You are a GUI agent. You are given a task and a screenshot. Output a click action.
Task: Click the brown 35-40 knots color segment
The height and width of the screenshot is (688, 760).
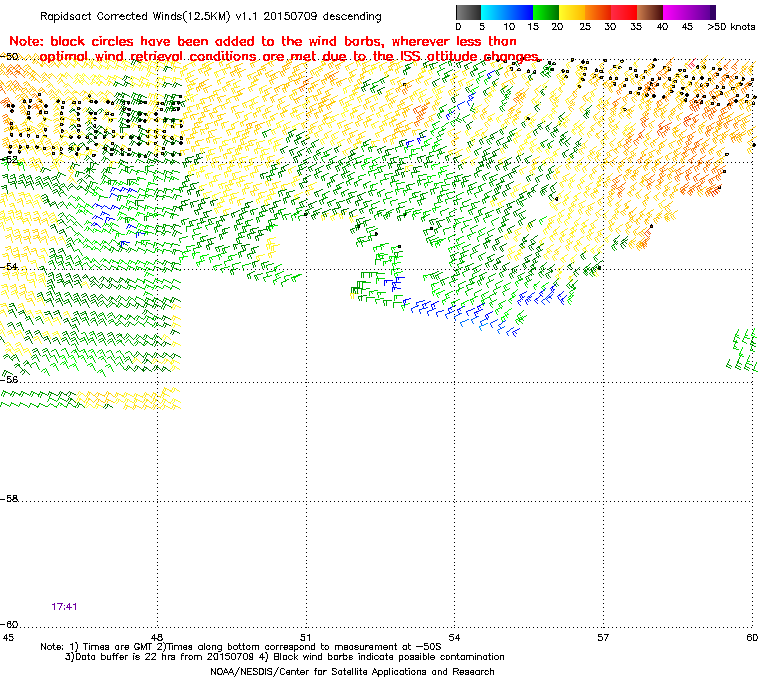tap(650, 12)
